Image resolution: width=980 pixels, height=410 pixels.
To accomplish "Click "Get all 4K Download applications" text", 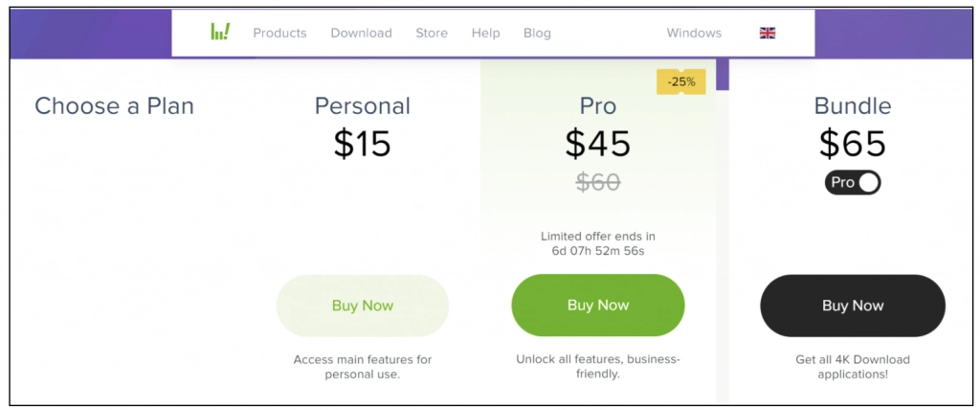I will [853, 367].
